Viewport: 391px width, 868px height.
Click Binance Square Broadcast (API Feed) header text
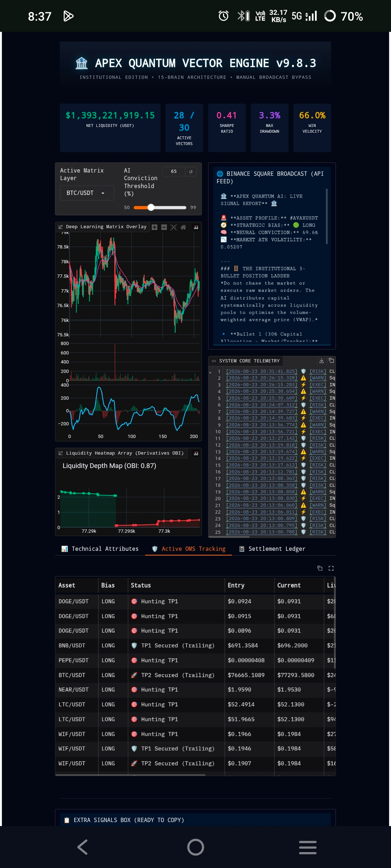[270, 177]
